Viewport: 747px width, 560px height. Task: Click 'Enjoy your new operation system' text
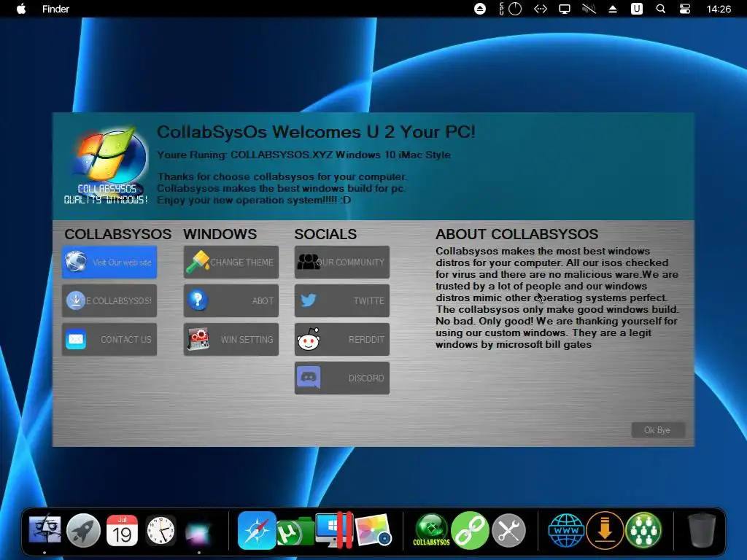(254, 200)
